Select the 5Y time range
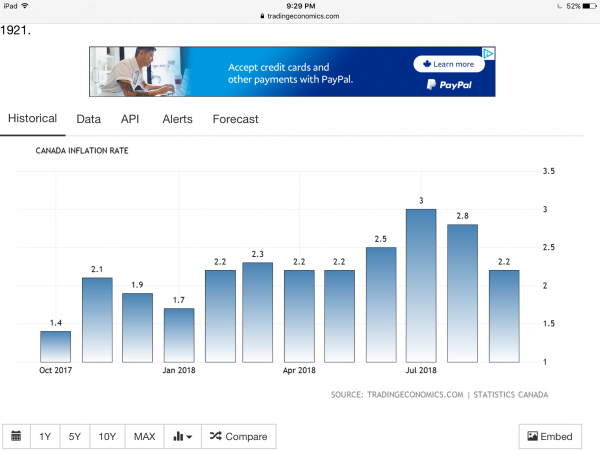This screenshot has width=600, height=450. point(74,436)
